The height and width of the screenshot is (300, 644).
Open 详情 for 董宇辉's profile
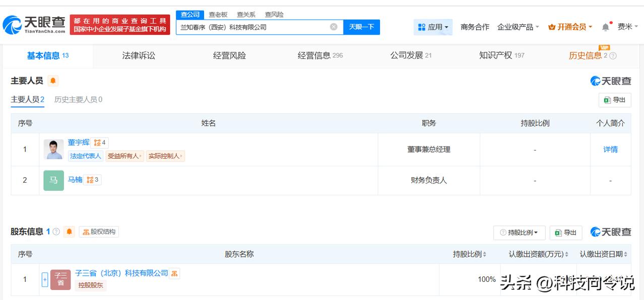coord(610,149)
